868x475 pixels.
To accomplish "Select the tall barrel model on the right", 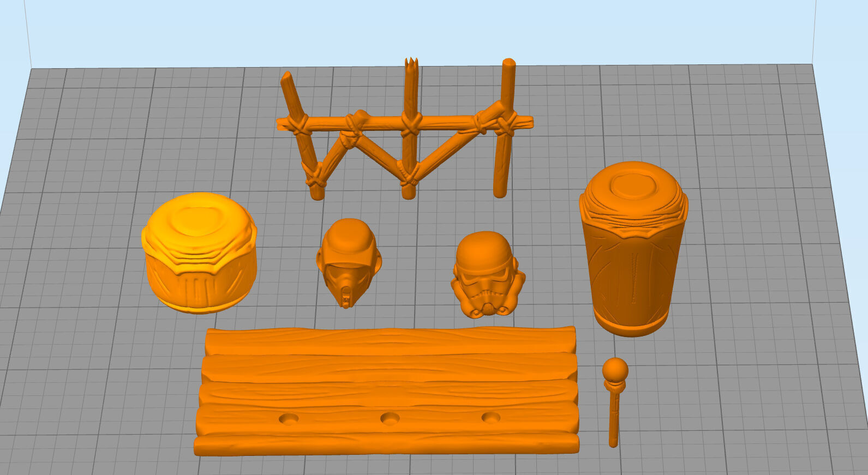I will coord(633,248).
